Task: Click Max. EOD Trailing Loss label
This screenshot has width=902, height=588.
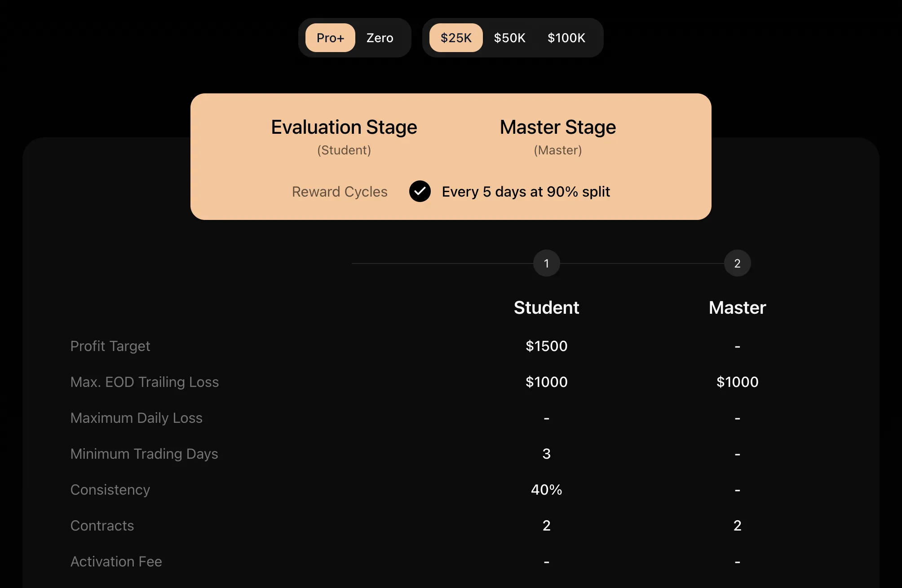Action: click(x=145, y=382)
